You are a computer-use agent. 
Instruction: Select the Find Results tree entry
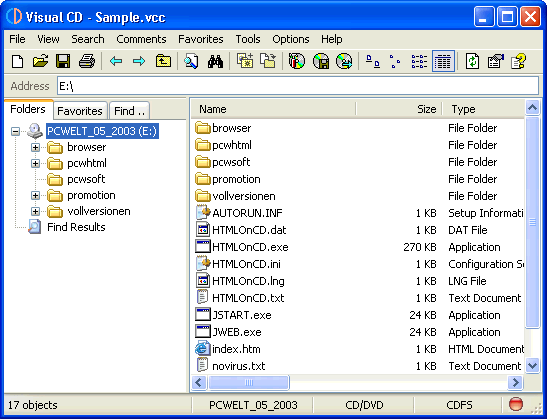pos(76,227)
